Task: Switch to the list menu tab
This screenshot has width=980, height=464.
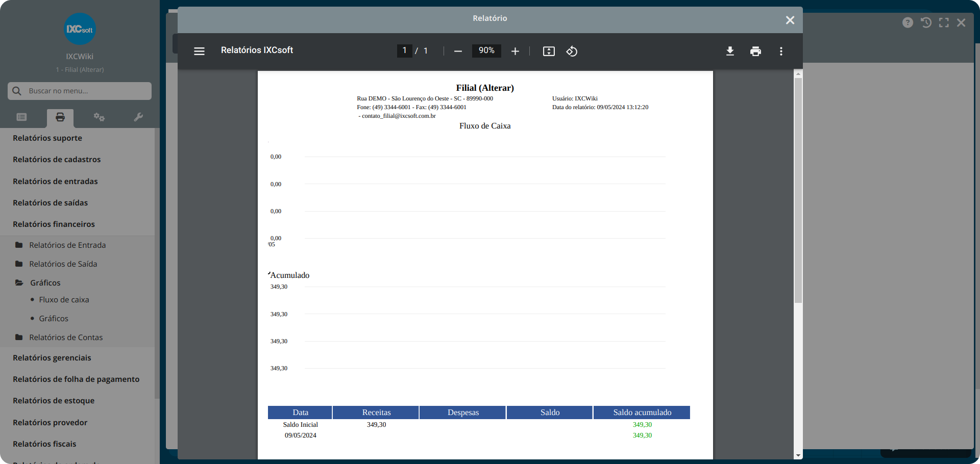Action: pos(21,117)
